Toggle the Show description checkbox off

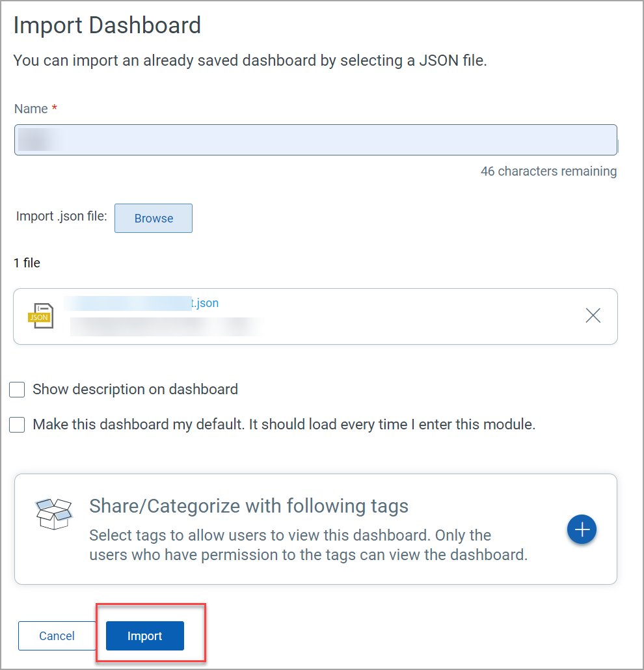[16, 389]
